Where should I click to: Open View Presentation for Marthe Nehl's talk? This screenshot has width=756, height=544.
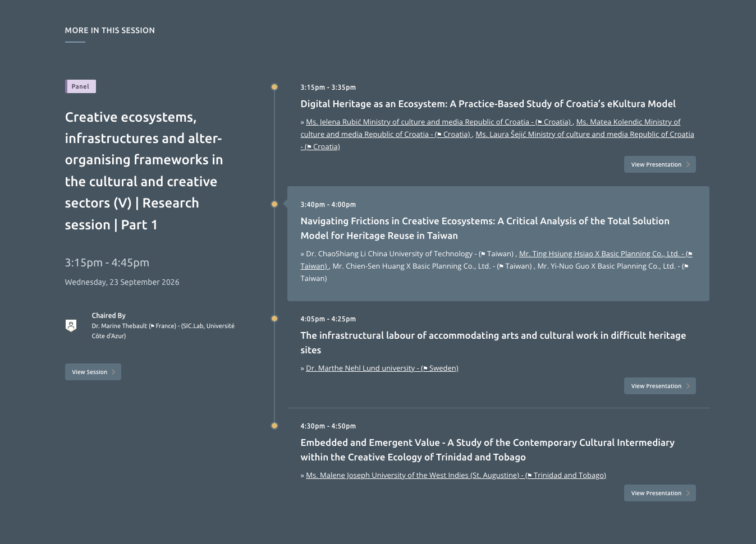(x=660, y=386)
